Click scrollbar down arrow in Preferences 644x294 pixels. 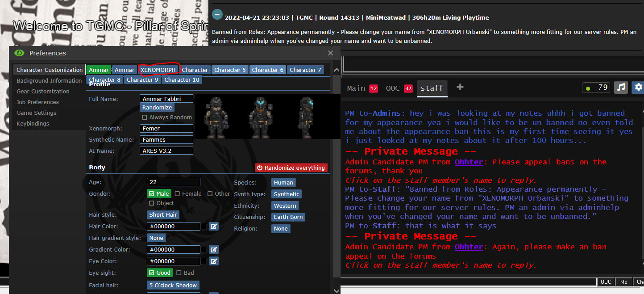336,290
